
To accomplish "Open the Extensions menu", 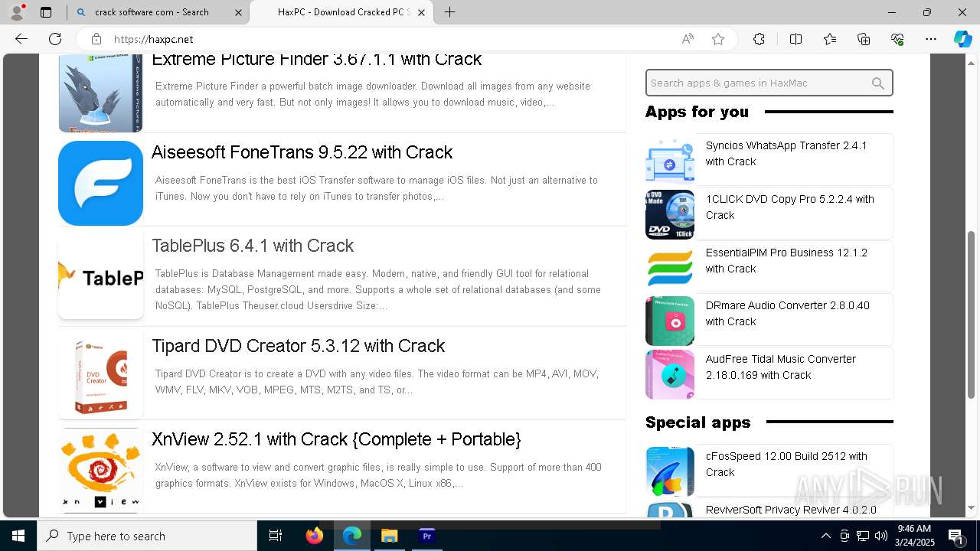I will (759, 39).
